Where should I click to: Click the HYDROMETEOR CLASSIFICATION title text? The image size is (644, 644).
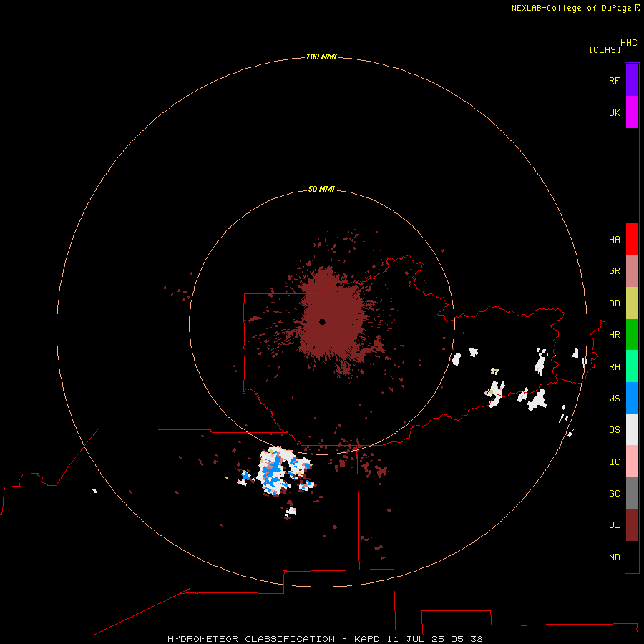[251, 639]
